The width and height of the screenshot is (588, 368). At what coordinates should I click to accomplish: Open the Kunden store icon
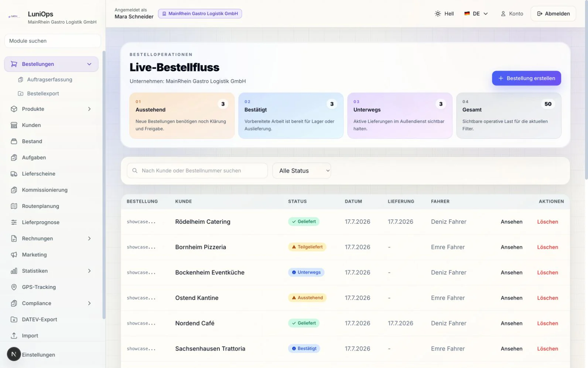pyautogui.click(x=14, y=125)
